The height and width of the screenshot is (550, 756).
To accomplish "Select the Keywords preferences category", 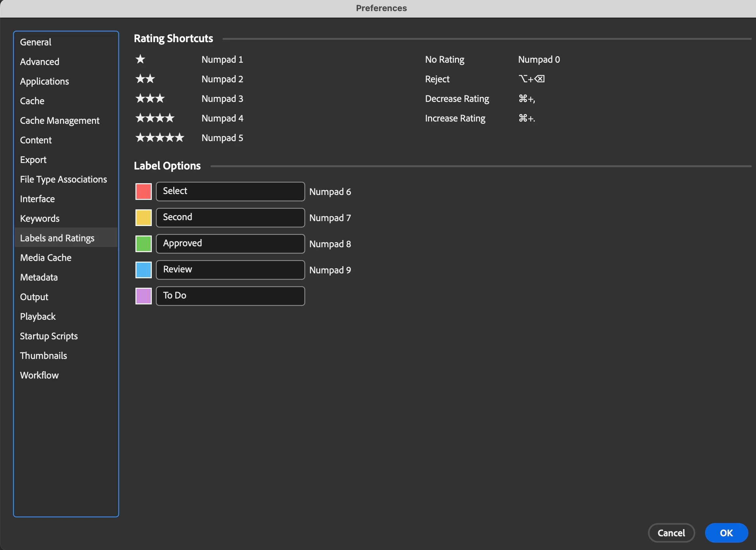I will click(40, 218).
